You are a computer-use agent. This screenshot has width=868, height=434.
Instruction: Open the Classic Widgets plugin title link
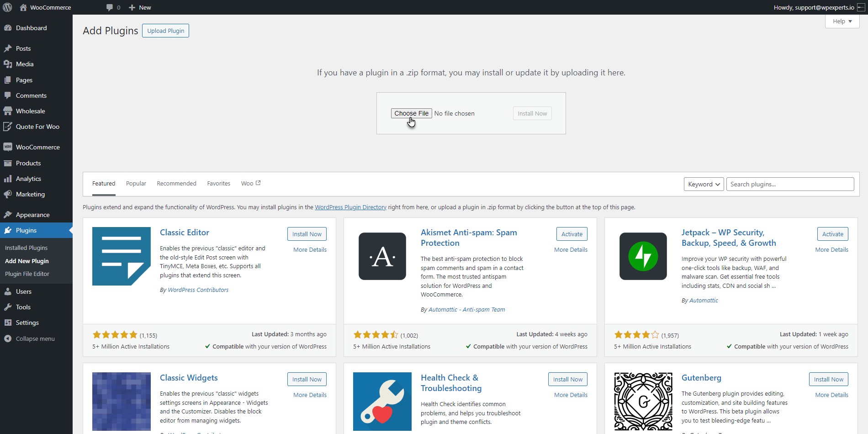coord(189,378)
